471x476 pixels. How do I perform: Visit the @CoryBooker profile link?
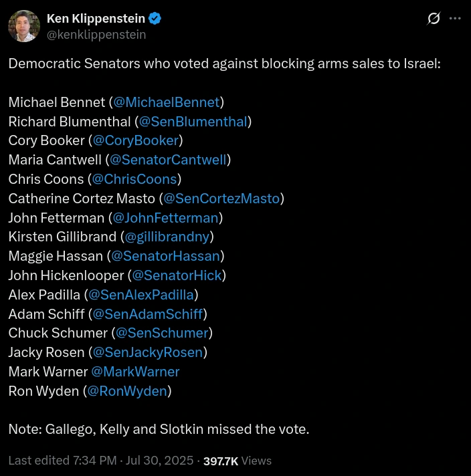[x=135, y=140]
